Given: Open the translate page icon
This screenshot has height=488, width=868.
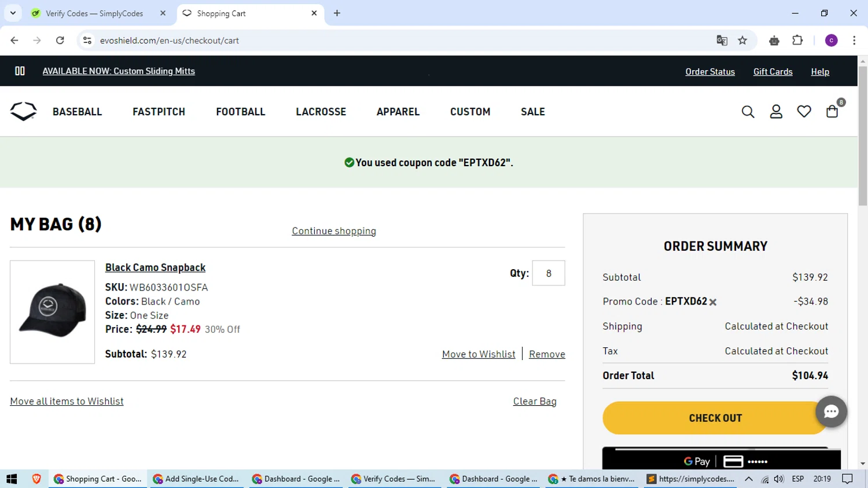Looking at the screenshot, I should point(722,41).
